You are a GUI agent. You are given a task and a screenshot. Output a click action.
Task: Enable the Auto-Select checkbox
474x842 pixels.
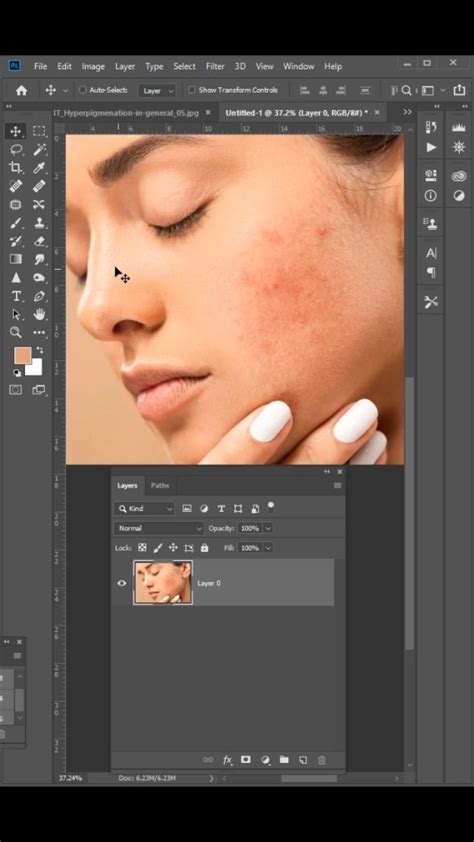[x=83, y=90]
